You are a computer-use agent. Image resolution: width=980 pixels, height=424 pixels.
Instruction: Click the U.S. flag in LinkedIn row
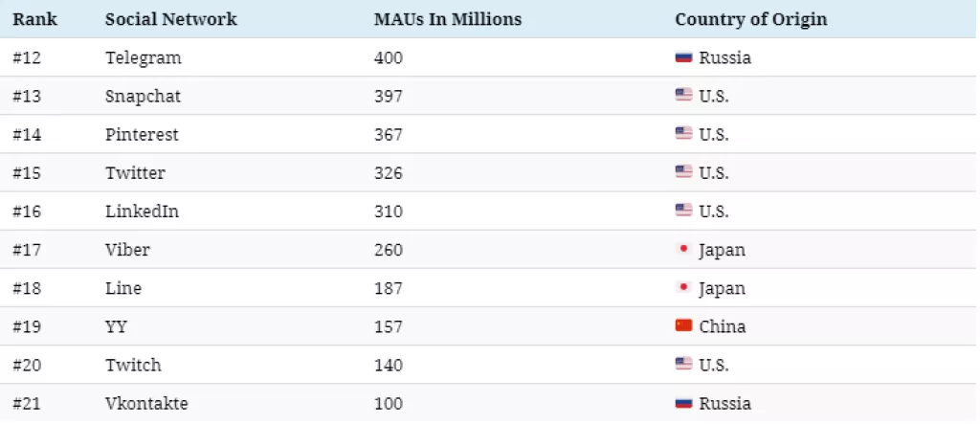point(683,211)
